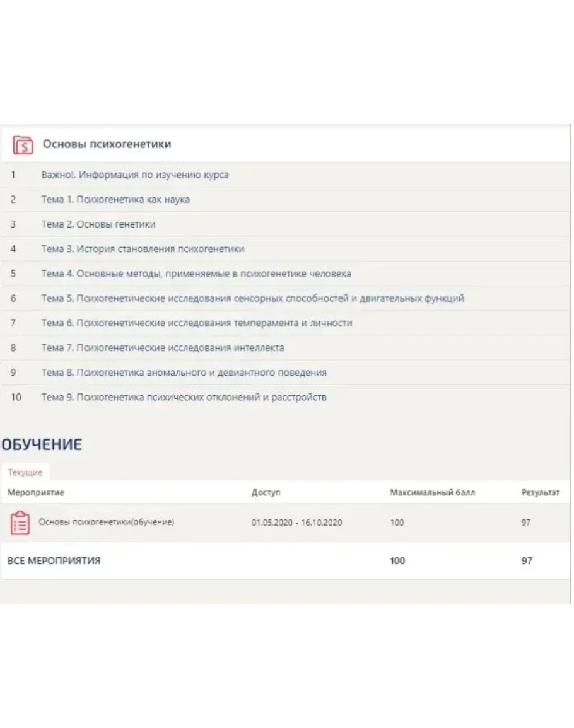The width and height of the screenshot is (574, 728).
Task: Open Тема 4 on основные методы психогенетики
Action: coord(196,274)
